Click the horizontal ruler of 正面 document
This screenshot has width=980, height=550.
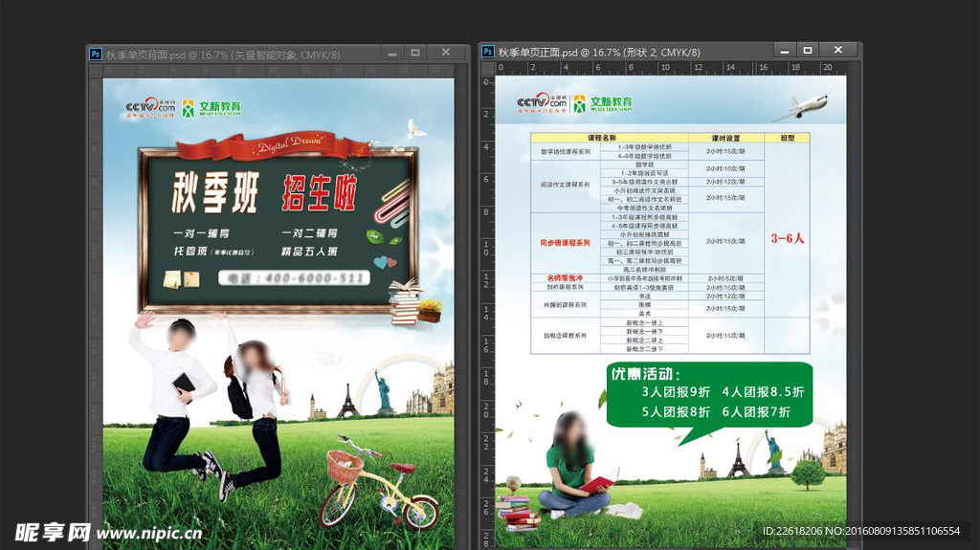670,68
